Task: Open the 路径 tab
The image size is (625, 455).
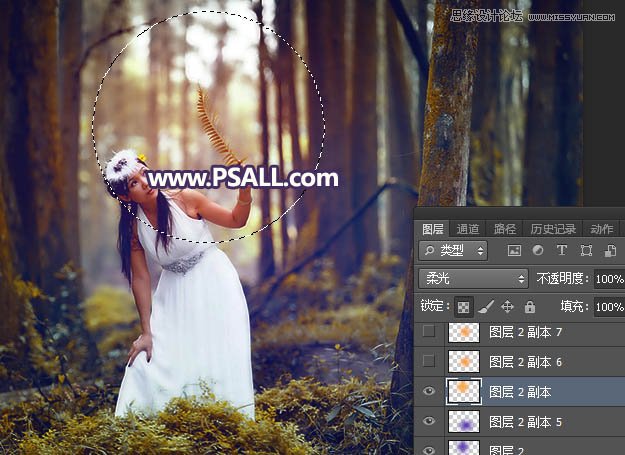Action: point(505,229)
